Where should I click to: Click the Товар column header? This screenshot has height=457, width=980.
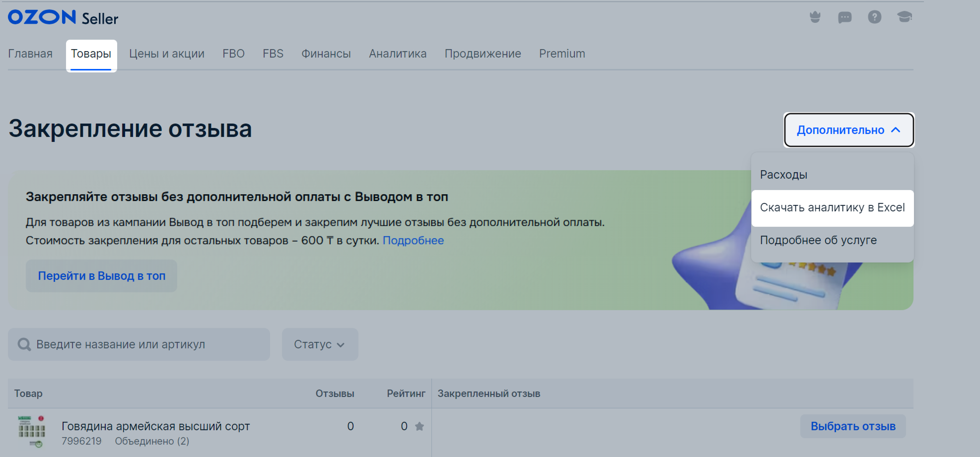[29, 393]
